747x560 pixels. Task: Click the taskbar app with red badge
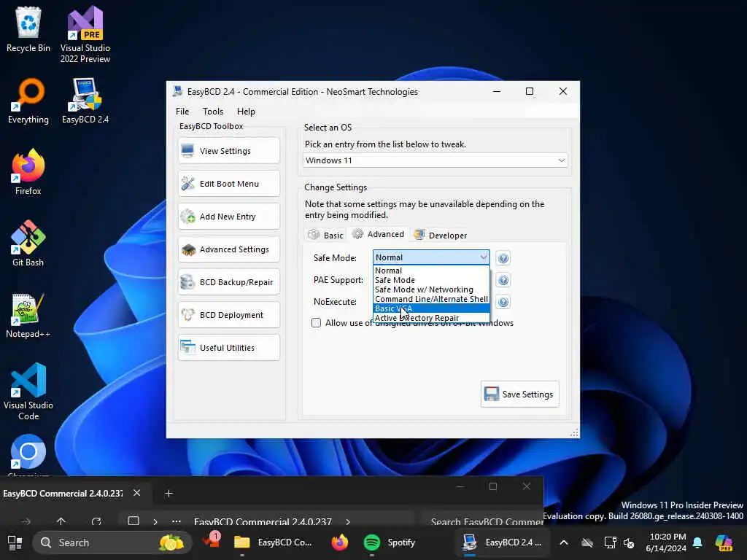(x=212, y=542)
